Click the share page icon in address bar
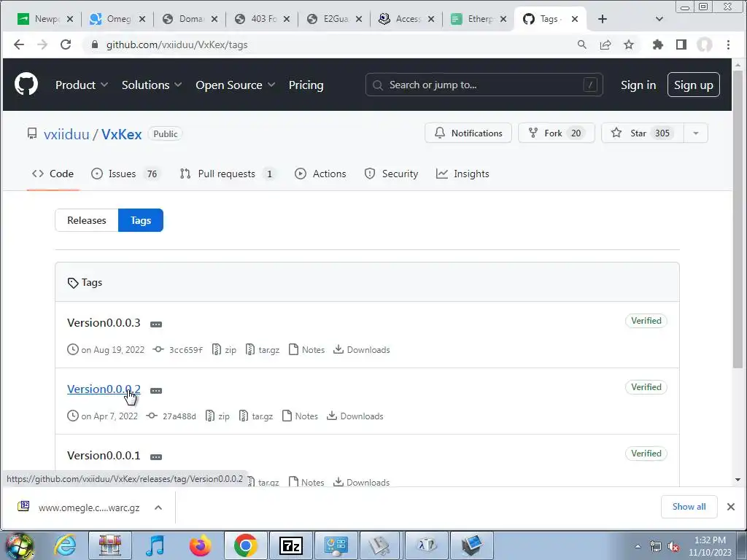The image size is (747, 560). 605,44
